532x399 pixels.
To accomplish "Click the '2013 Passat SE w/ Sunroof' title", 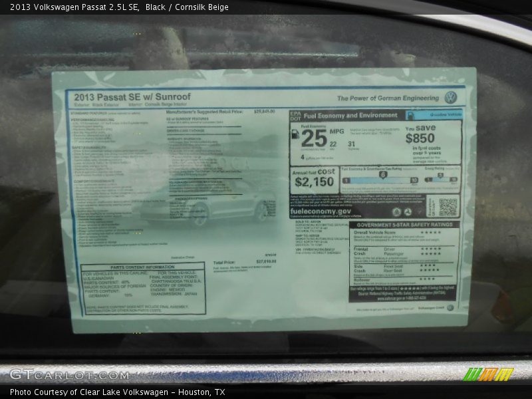I will (x=132, y=97).
